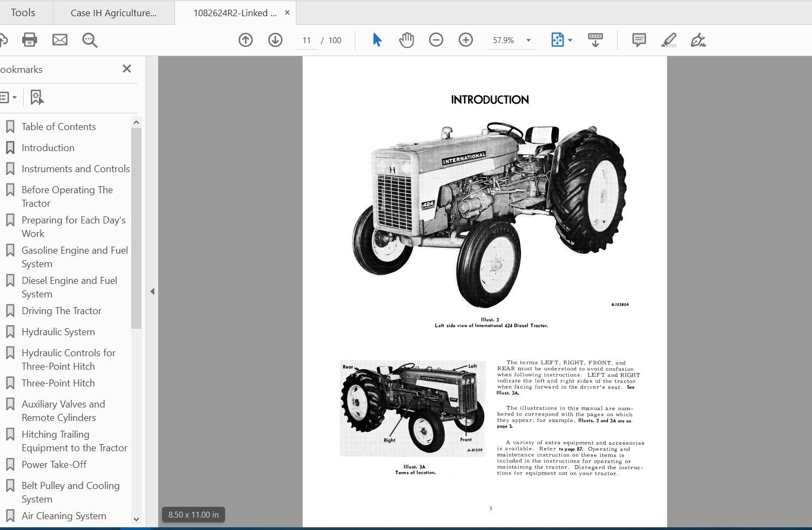Jump to the Introduction bookmark
Screen dimensions: 812x530
click(x=48, y=147)
